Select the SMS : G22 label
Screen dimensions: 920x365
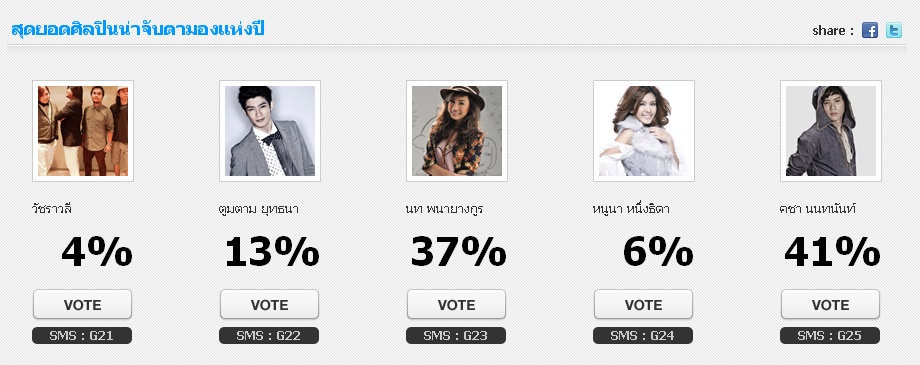(x=269, y=336)
